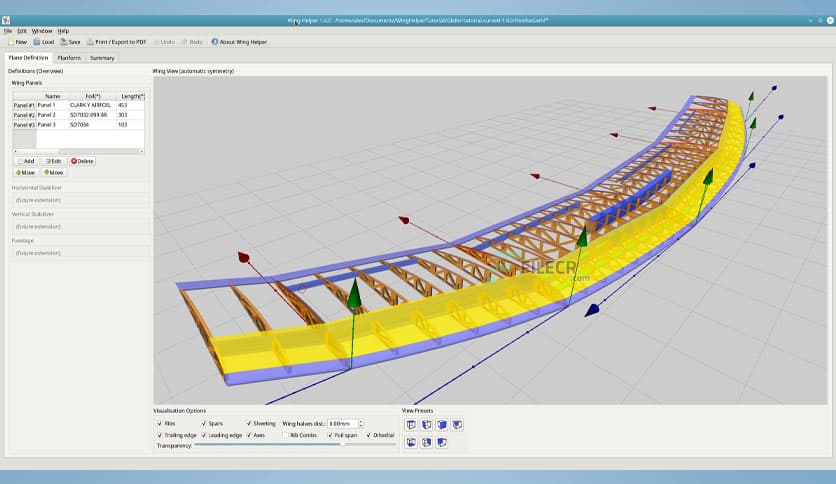Image resolution: width=836 pixels, height=484 pixels.
Task: Enable the Rib Combs checkbox
Action: click(285, 435)
